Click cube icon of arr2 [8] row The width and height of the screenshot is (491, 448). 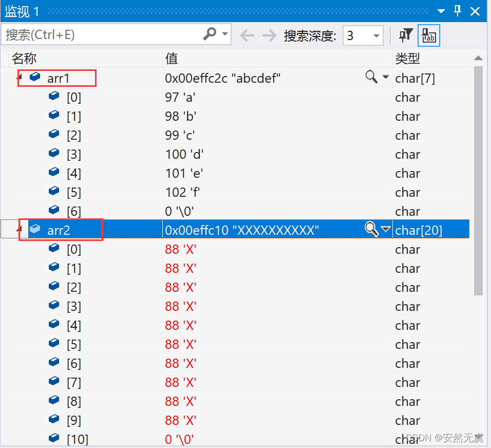click(54, 400)
